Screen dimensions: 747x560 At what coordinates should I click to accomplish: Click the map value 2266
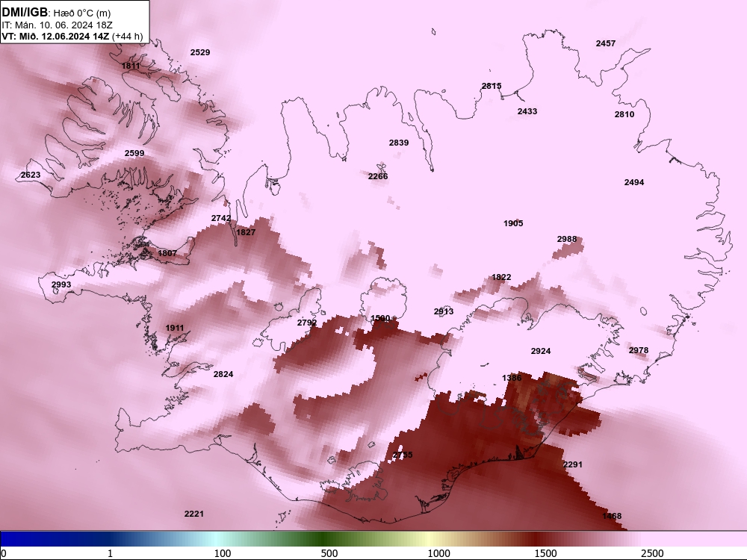click(378, 176)
